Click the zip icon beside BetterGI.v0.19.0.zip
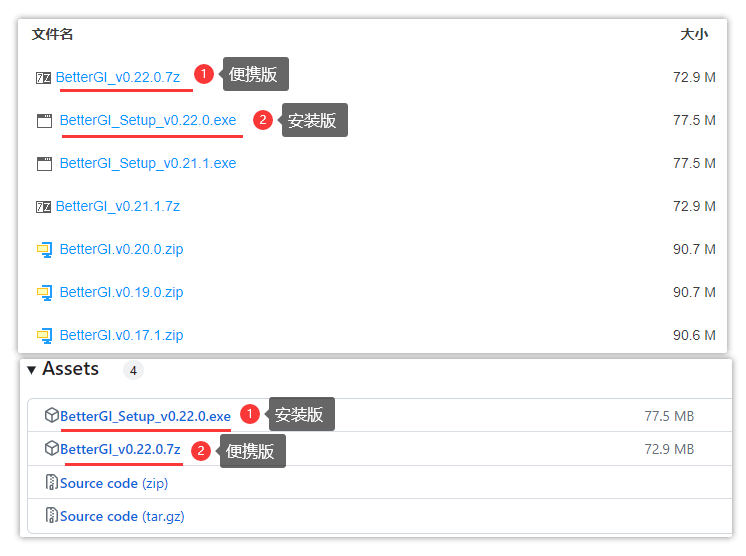This screenshot has height=556, width=746. click(44, 292)
